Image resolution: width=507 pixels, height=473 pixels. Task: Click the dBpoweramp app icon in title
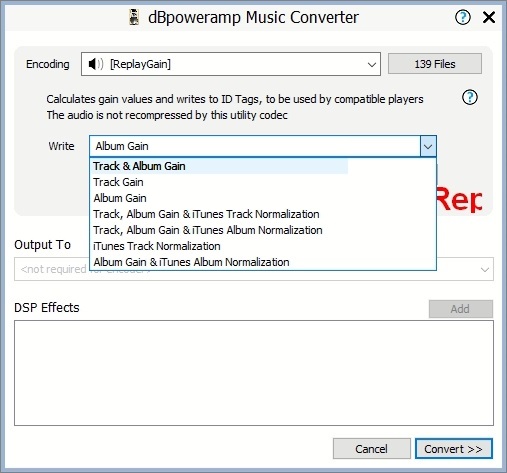coord(134,17)
